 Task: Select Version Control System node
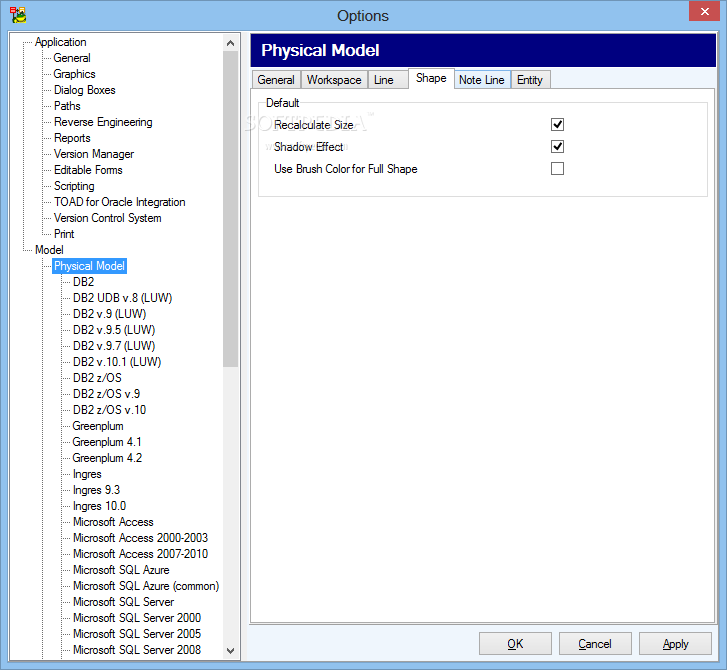tap(108, 218)
